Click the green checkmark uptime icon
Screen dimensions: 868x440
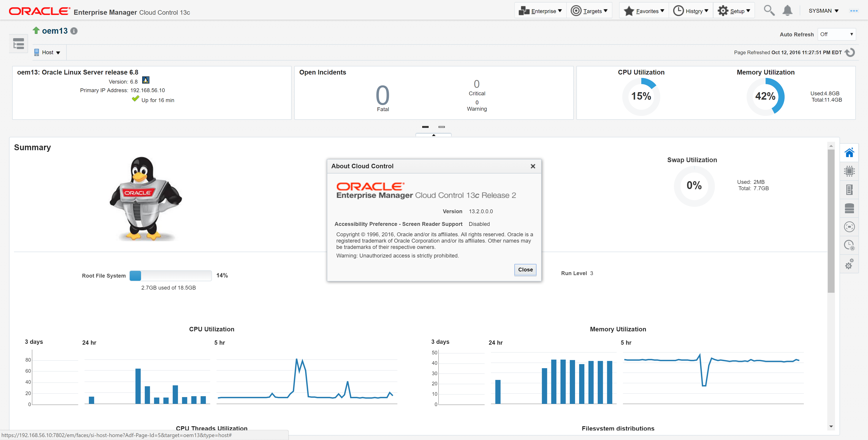tap(135, 99)
